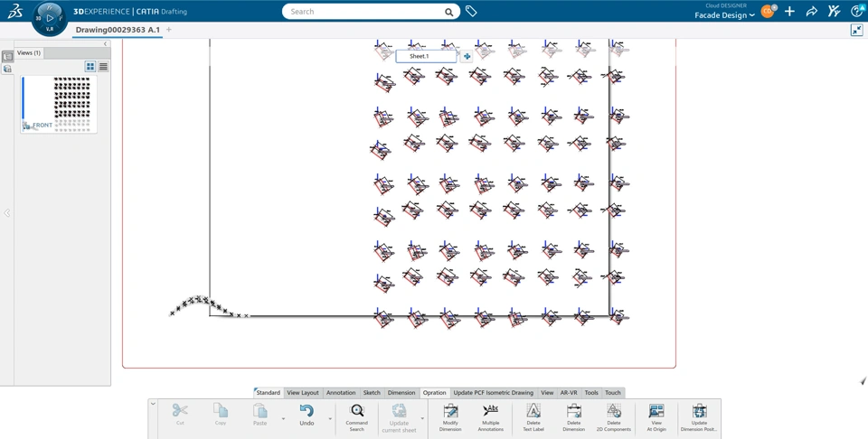Screen dimensions: 868x439
Task: Expand the Undo history arrow
Action: 331,418
